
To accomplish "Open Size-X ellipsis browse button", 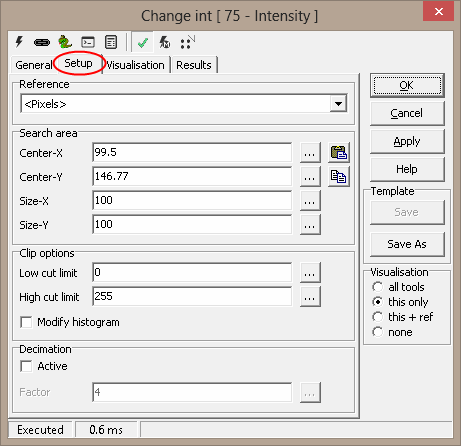I will point(310,201).
